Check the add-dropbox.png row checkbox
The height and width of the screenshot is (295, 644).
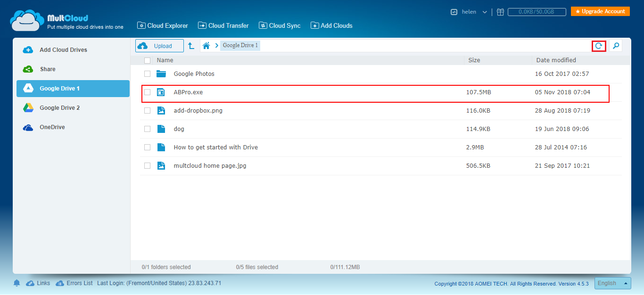click(x=148, y=111)
